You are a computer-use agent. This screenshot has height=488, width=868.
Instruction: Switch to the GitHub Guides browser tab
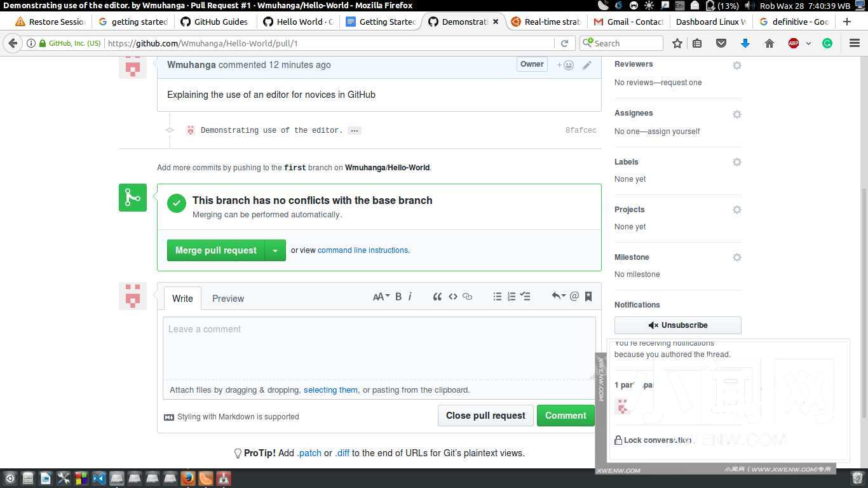(214, 22)
